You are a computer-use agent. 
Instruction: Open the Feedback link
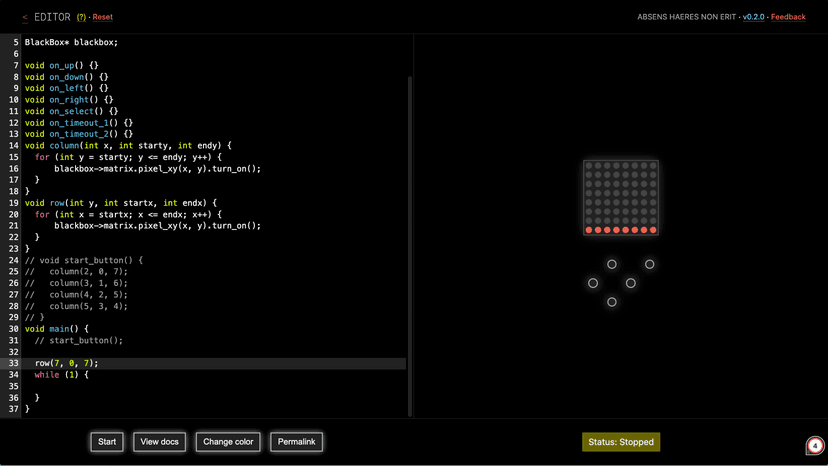pos(788,17)
